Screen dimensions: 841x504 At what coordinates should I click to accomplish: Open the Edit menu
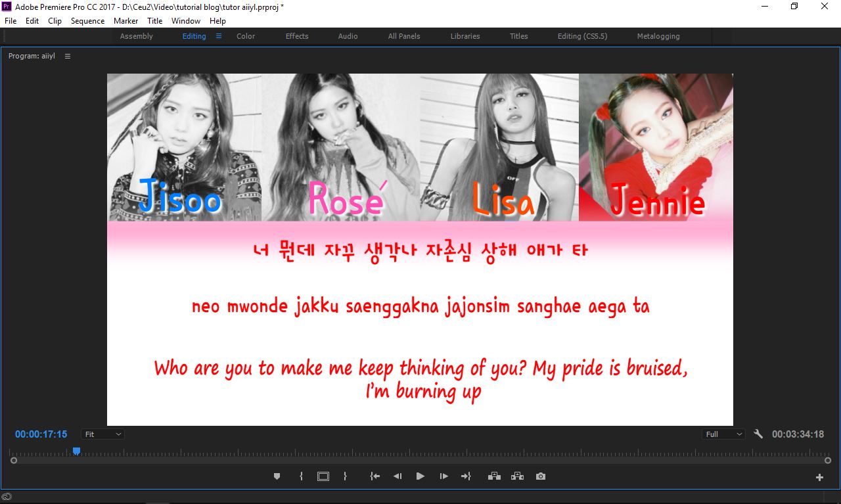[32, 21]
